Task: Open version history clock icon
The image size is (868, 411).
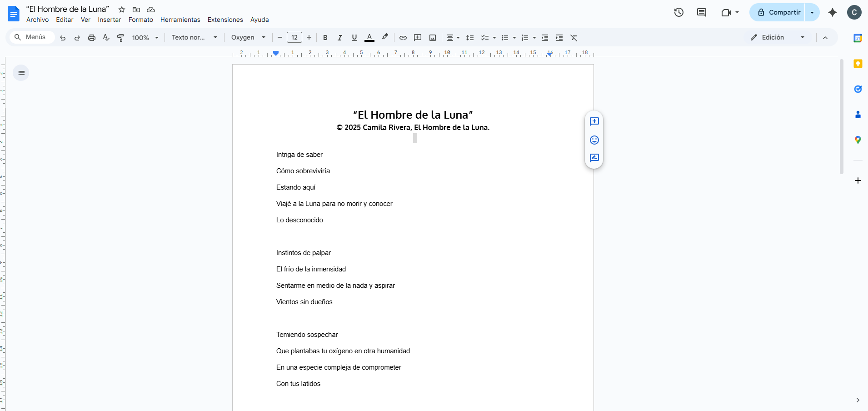Action: [x=678, y=13]
